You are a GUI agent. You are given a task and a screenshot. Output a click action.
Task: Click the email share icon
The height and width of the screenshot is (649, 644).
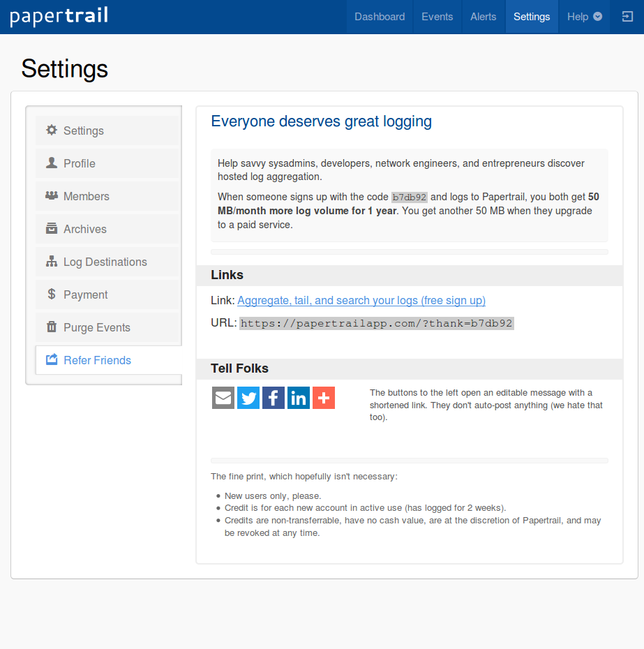pyautogui.click(x=223, y=398)
